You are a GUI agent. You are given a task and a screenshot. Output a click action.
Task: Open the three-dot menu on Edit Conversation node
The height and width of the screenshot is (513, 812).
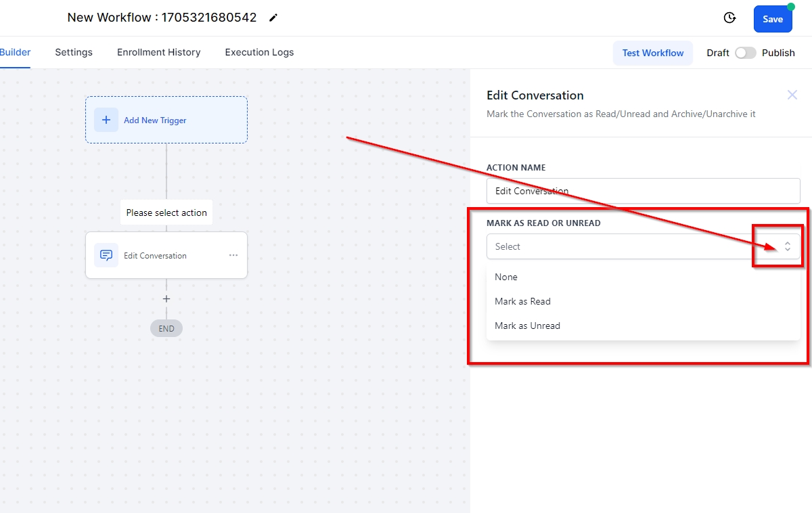pyautogui.click(x=233, y=255)
